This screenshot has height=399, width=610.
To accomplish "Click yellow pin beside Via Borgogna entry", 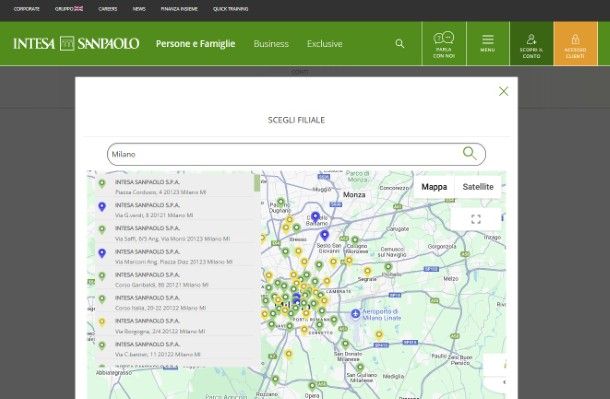I will (x=102, y=322).
